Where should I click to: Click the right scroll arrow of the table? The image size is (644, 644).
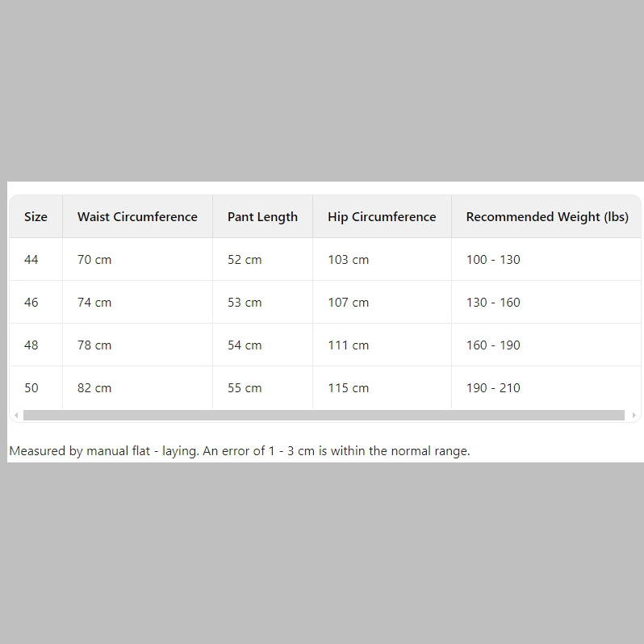point(634,416)
